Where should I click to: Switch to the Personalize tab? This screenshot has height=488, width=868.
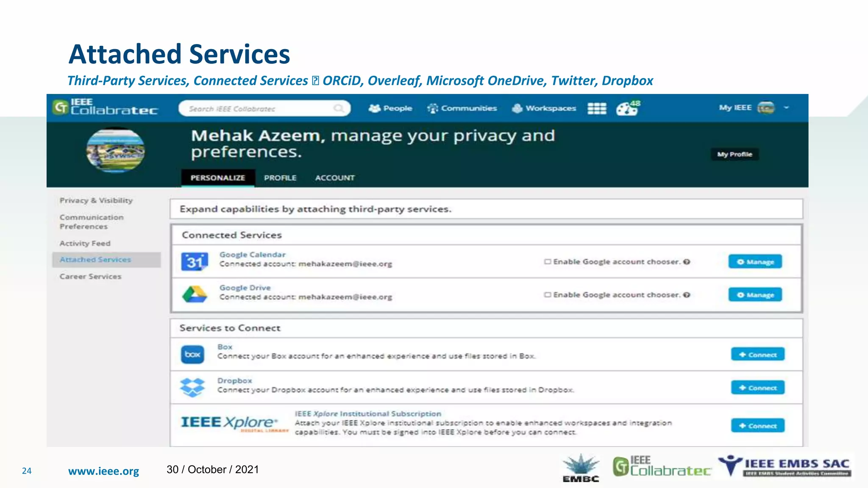218,178
